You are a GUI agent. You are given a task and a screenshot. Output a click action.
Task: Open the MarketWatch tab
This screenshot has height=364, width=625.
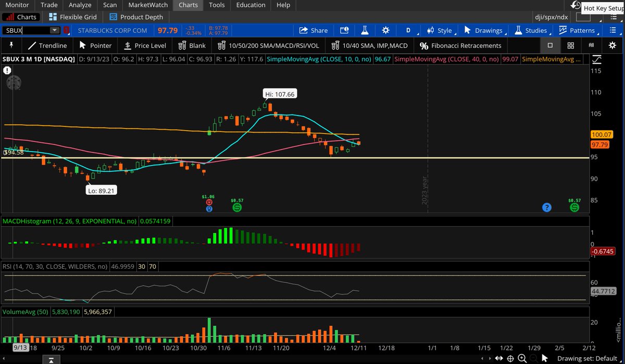(x=148, y=5)
